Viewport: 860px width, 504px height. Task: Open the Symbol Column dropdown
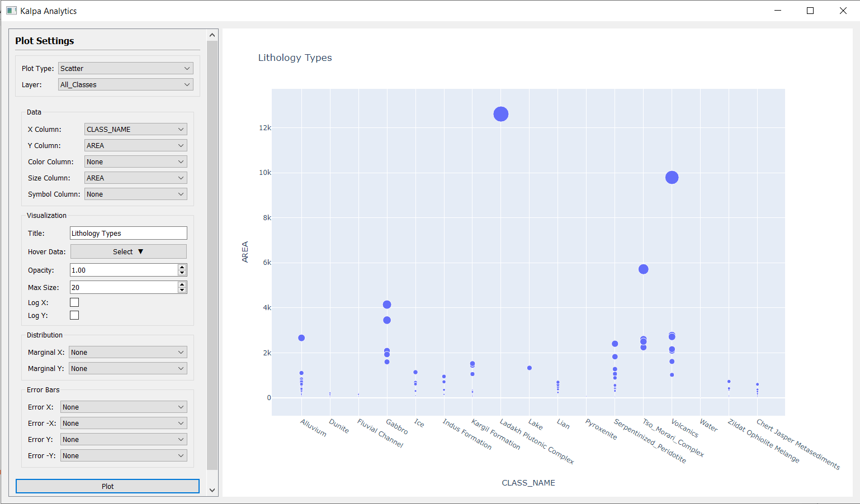click(x=135, y=194)
